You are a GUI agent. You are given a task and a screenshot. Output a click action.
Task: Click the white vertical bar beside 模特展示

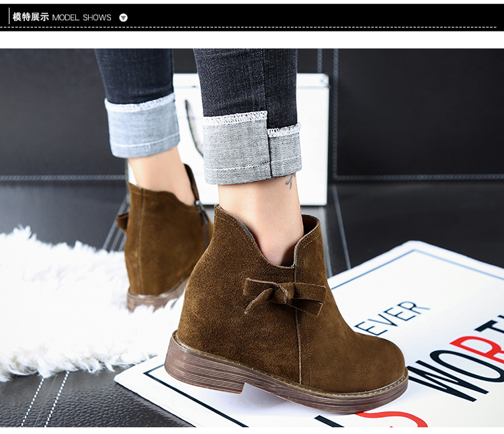coord(9,17)
